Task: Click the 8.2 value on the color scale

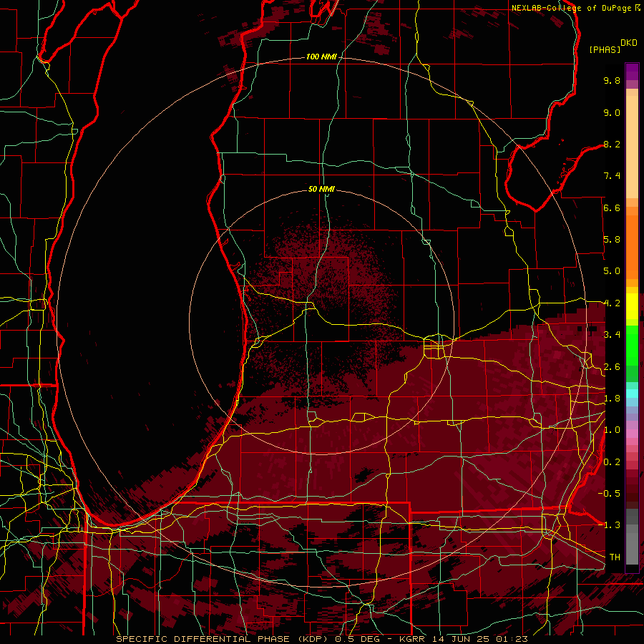Action: pyautogui.click(x=612, y=144)
